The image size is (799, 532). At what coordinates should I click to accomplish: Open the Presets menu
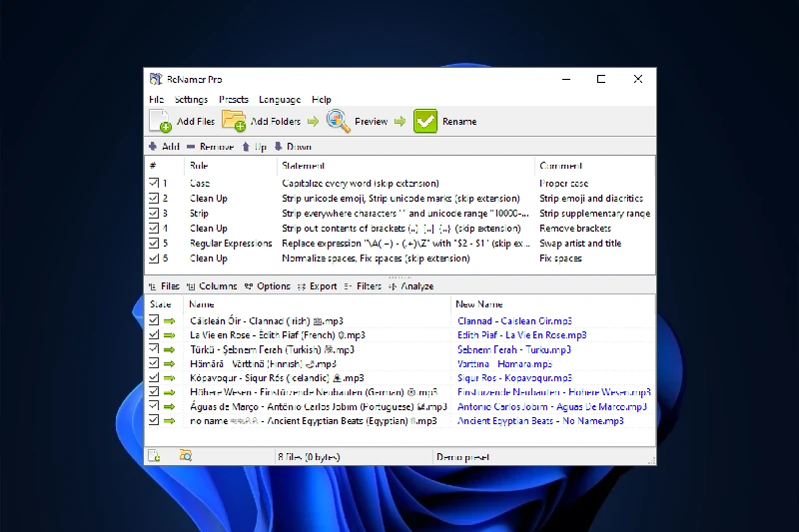point(234,99)
